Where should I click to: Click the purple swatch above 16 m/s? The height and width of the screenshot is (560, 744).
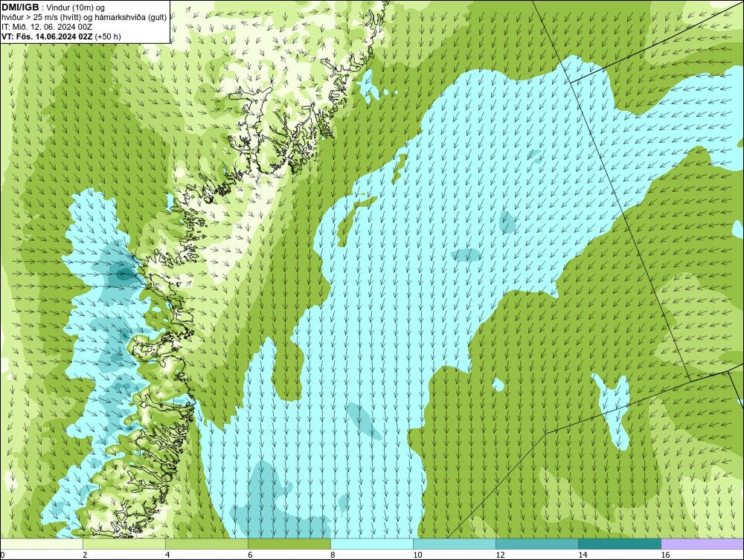pyautogui.click(x=702, y=544)
